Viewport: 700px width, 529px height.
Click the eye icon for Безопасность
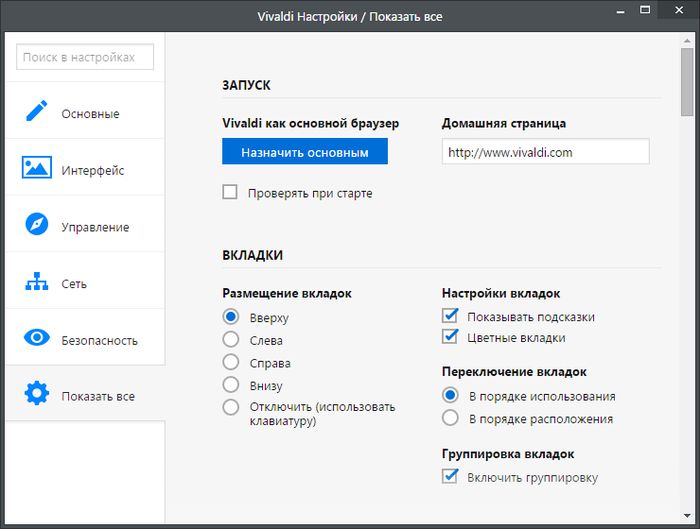point(37,339)
